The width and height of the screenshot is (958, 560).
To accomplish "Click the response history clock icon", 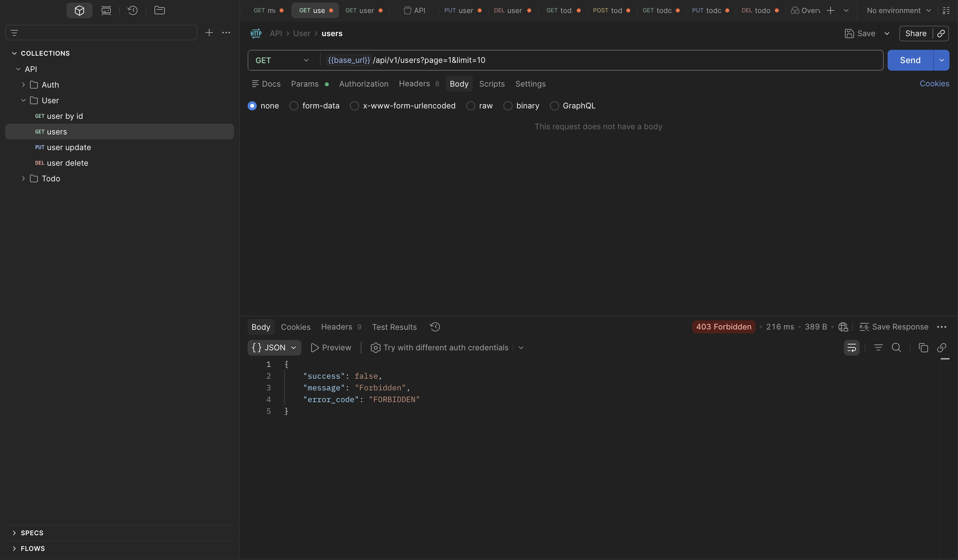I will [x=435, y=327].
